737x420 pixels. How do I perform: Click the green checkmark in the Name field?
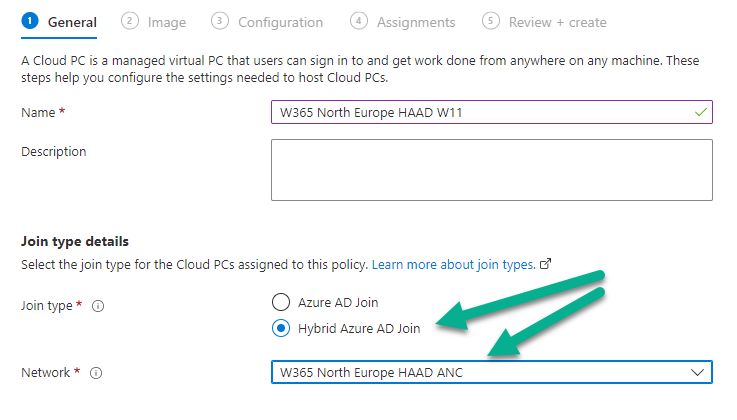700,112
